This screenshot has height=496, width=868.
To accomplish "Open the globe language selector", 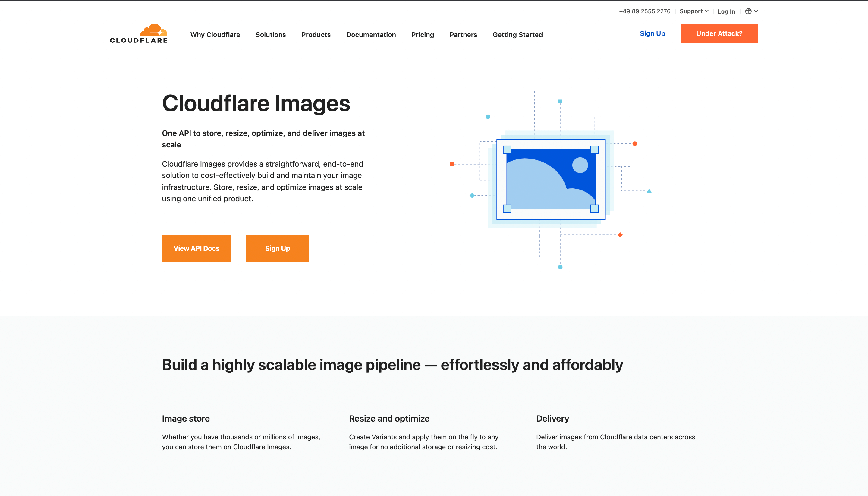I will point(748,11).
